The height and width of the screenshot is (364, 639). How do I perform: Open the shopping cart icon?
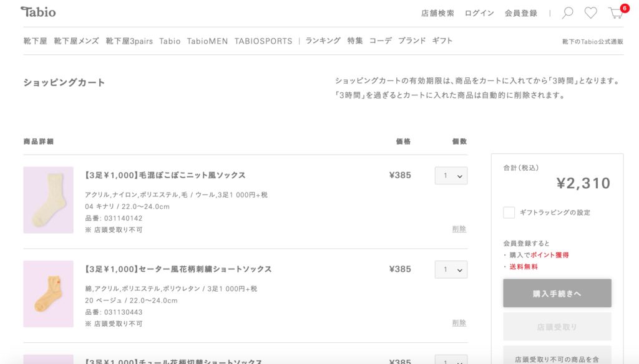pos(615,14)
